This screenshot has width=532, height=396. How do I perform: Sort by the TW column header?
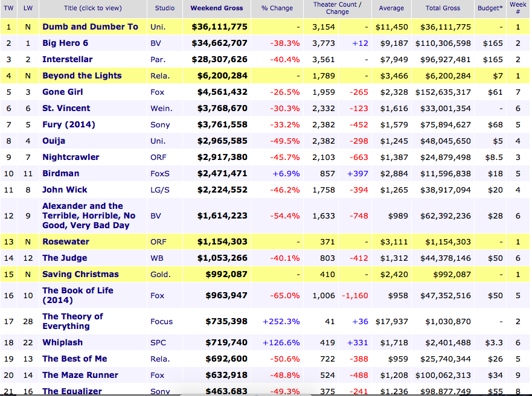point(8,8)
